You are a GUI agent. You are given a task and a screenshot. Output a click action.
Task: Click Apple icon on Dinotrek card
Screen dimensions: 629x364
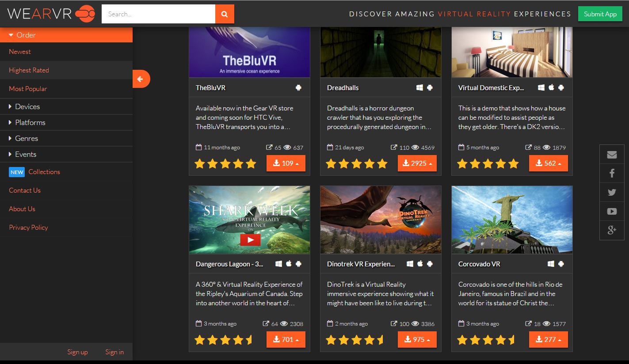click(x=420, y=264)
